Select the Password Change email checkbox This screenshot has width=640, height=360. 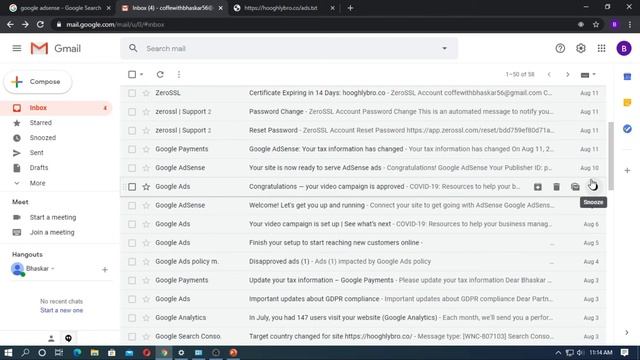point(132,112)
